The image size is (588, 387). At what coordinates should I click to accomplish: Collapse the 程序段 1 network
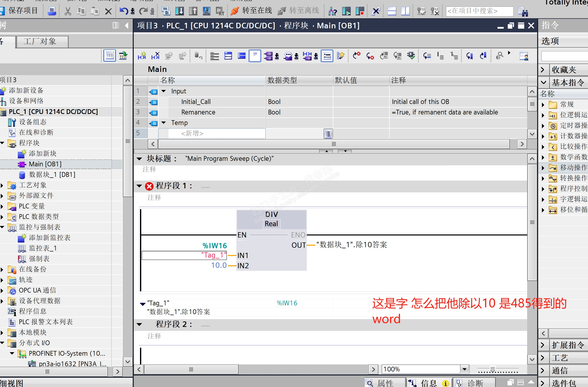tap(139, 186)
